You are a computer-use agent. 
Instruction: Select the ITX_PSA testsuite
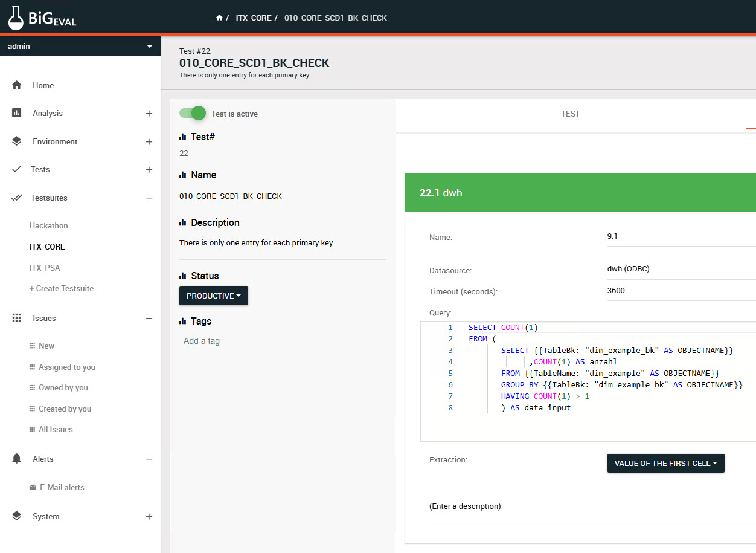pos(45,268)
